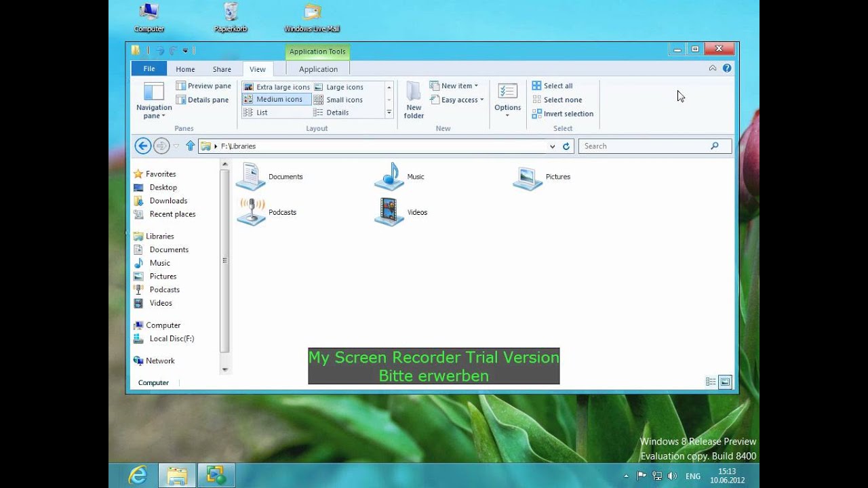868x488 pixels.
Task: Click the File Explorer taskbar button
Action: pos(177,475)
